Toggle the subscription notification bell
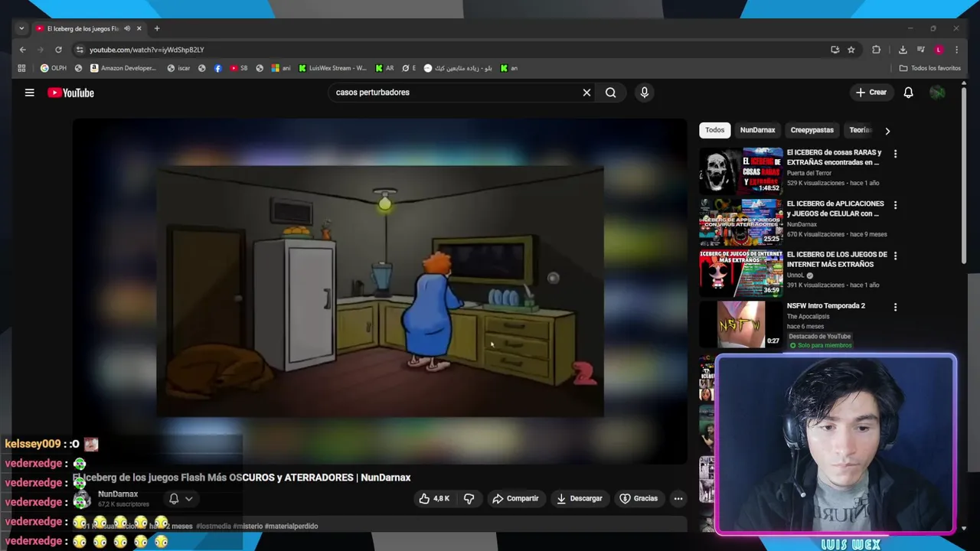Viewport: 980px width, 551px height. (174, 499)
